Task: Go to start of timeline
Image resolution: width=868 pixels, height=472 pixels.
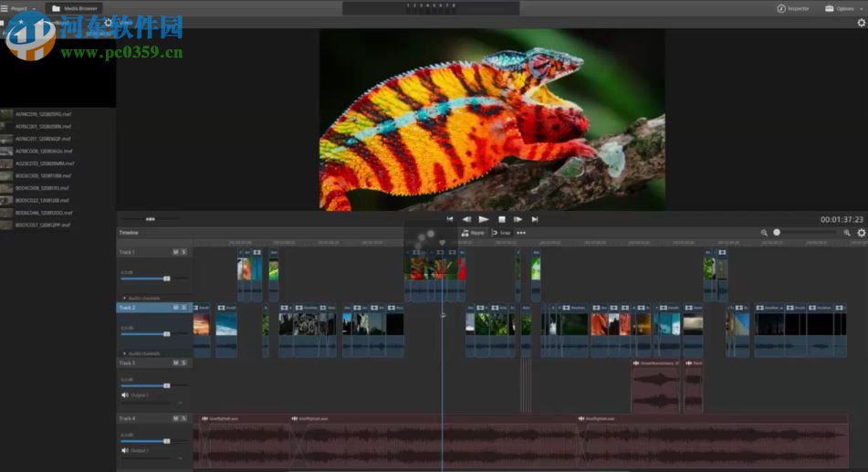Action: point(449,219)
